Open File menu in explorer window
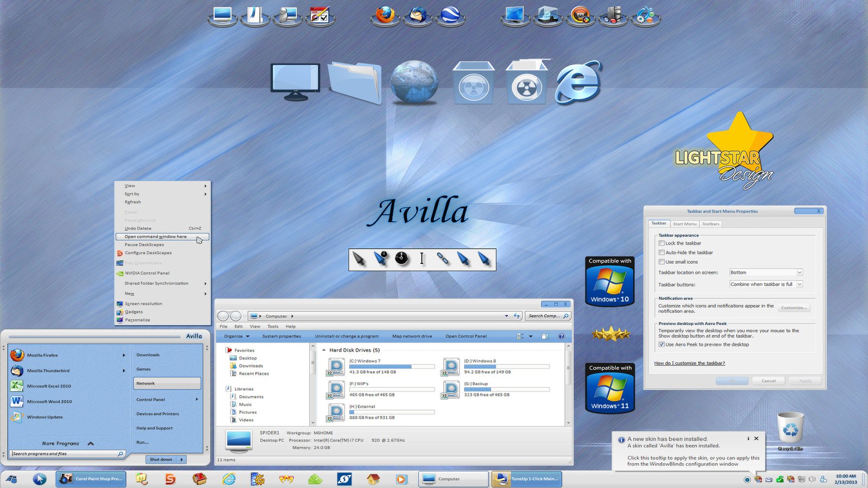 224,326
